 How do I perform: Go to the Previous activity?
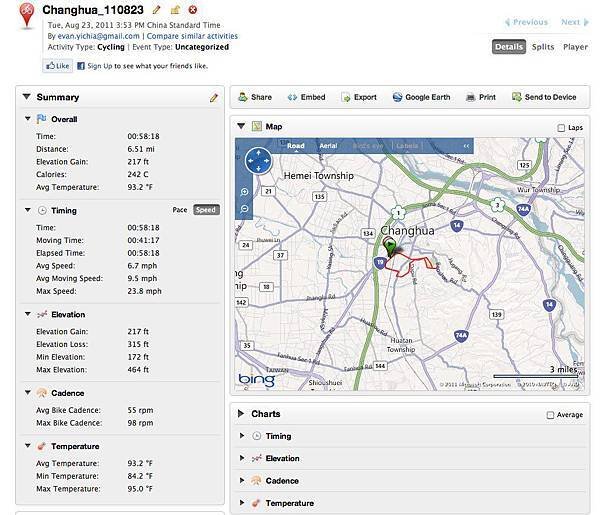pyautogui.click(x=526, y=22)
